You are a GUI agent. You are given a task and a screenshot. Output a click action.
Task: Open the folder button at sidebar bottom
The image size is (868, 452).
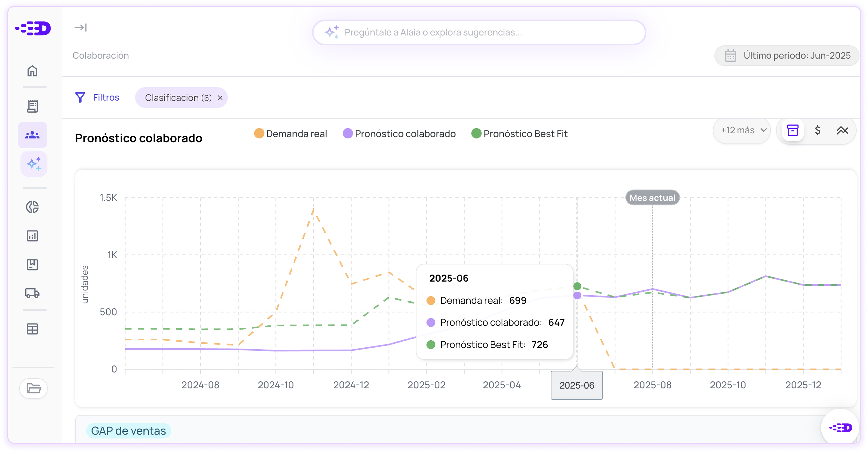point(33,388)
